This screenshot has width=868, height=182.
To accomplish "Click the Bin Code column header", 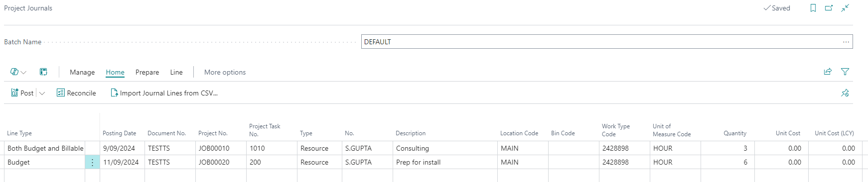I will coord(563,133).
